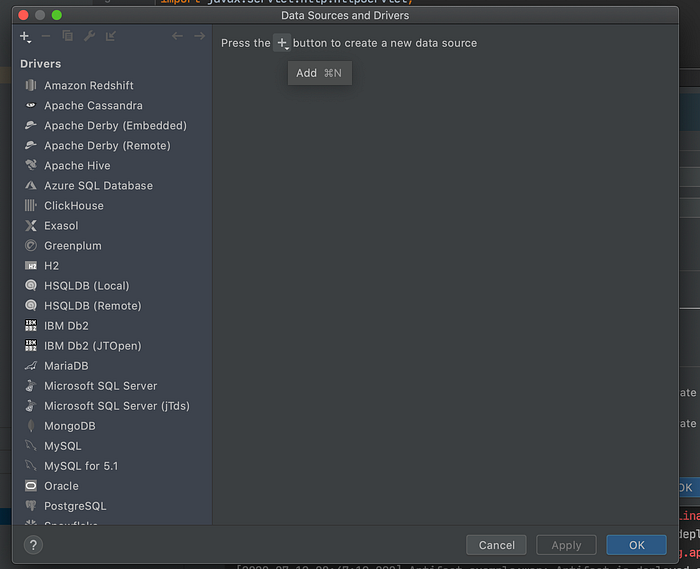
Task: Select MySQL driver
Action: tap(62, 446)
